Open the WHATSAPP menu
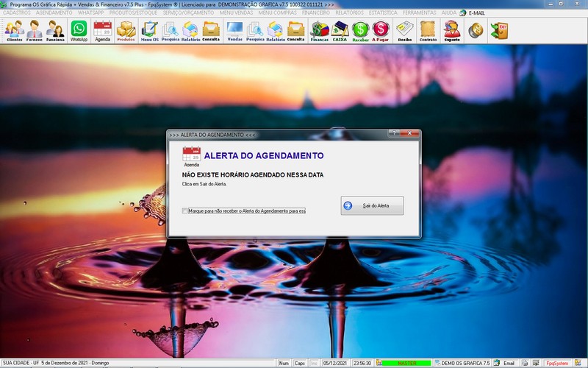This screenshot has height=368, width=588. tap(90, 13)
